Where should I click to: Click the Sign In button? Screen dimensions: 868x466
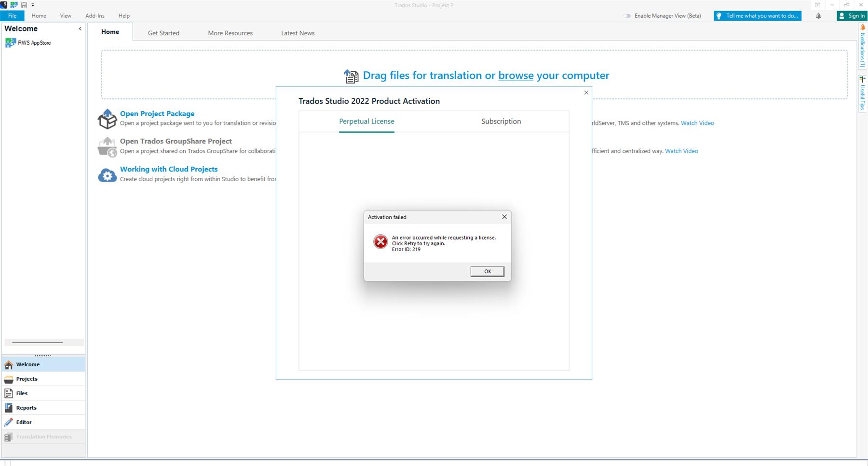click(852, 16)
